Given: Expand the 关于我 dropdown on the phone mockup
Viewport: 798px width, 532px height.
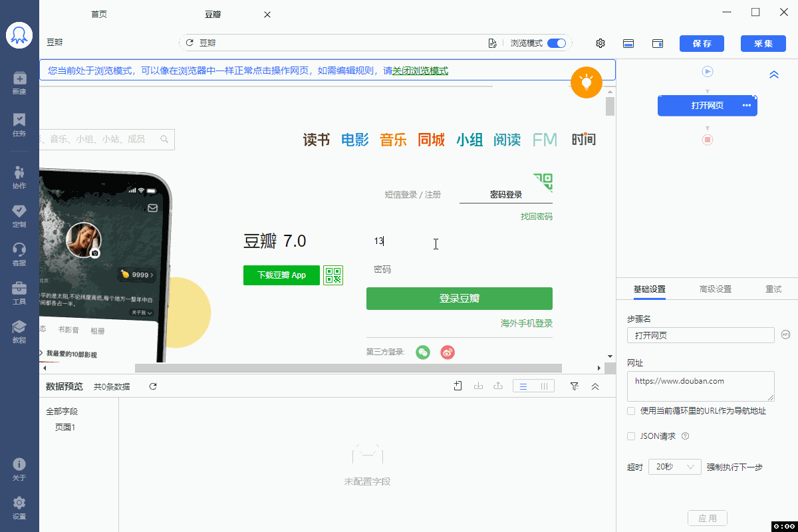Looking at the screenshot, I should [142, 313].
